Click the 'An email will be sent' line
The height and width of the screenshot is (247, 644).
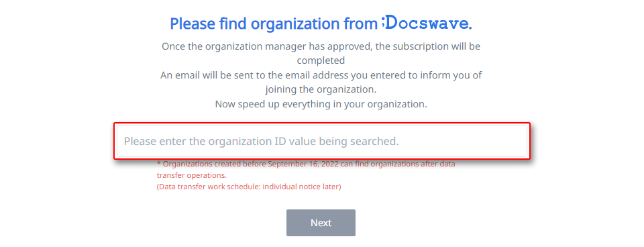point(321,75)
